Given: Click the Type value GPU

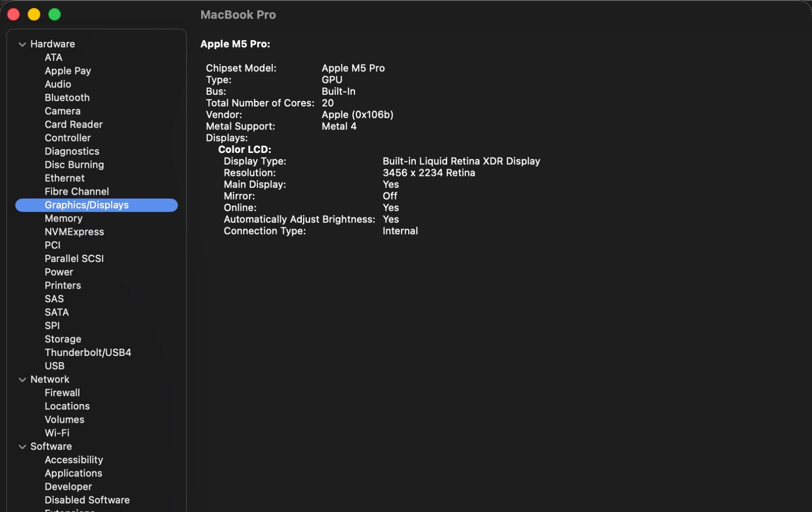Looking at the screenshot, I should [332, 80].
